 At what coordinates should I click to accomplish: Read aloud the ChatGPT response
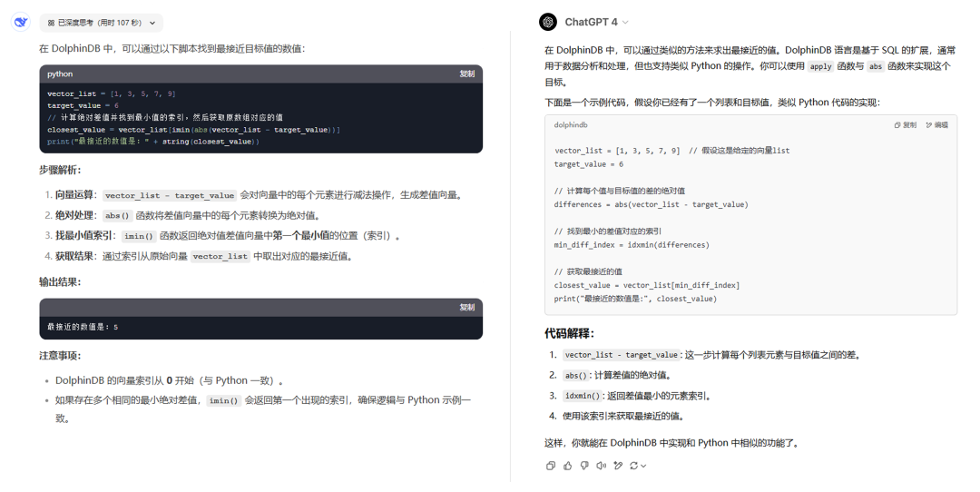pyautogui.click(x=602, y=465)
